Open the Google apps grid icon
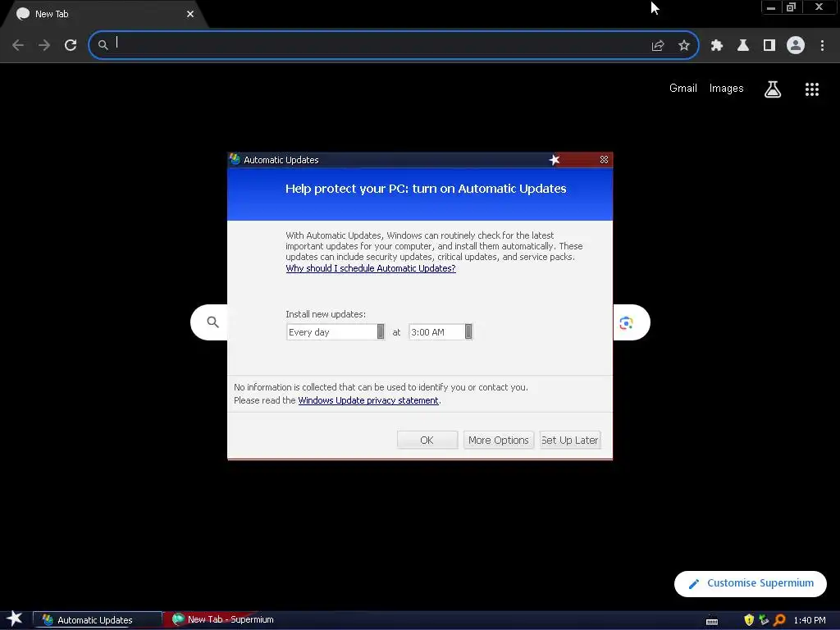 811,89
